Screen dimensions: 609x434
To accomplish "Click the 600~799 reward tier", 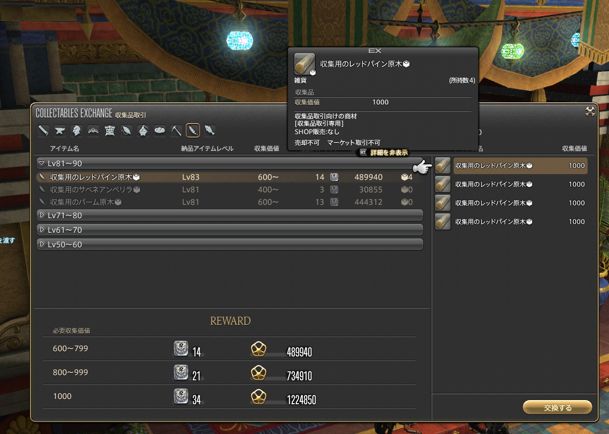I will tap(70, 349).
